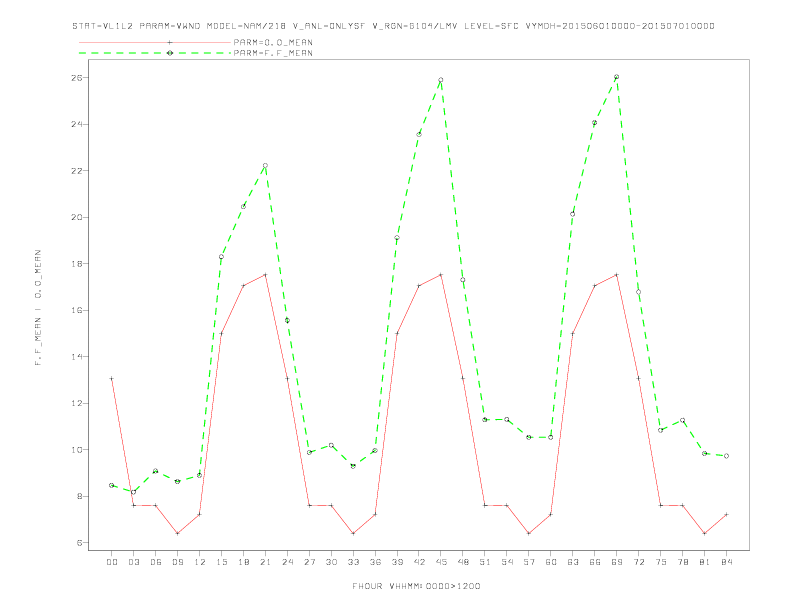Image resolution: width=792 pixels, height=612 pixels.
Task: Select the red solid legend line sample
Action: click(x=155, y=42)
